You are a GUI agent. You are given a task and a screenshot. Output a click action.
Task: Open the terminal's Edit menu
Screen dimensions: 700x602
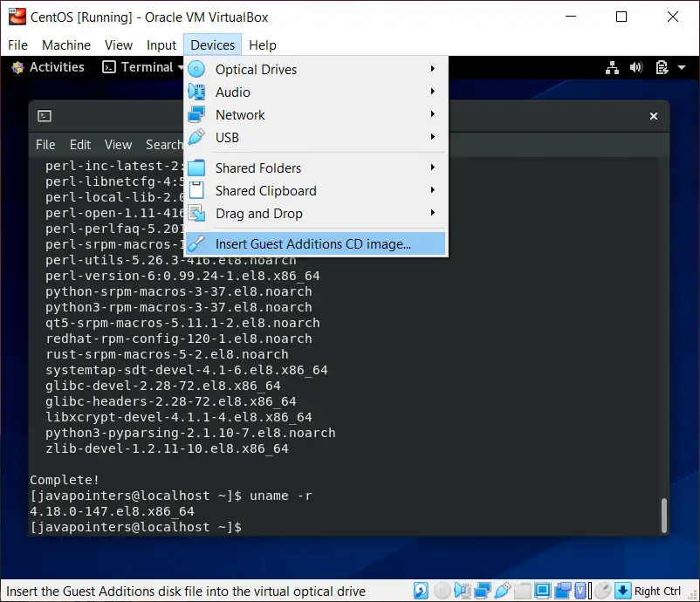tap(80, 145)
